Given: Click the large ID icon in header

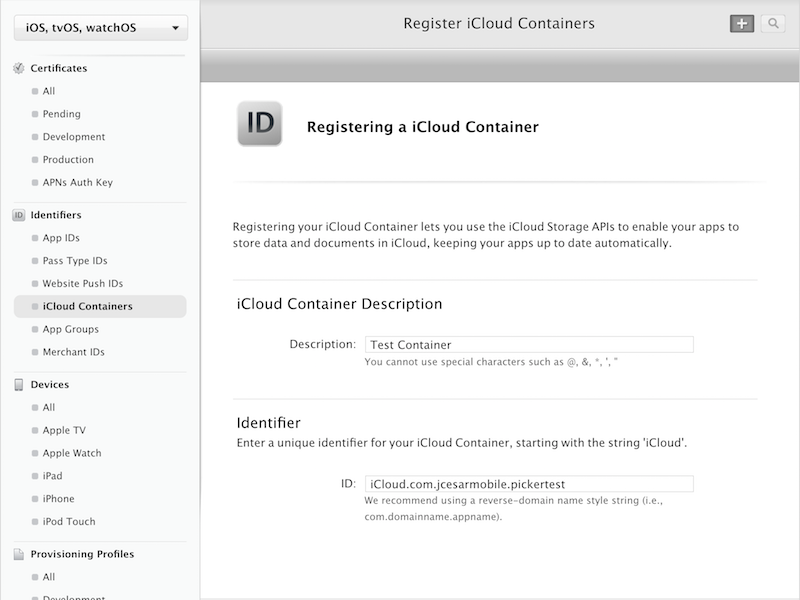Looking at the screenshot, I should point(260,124).
